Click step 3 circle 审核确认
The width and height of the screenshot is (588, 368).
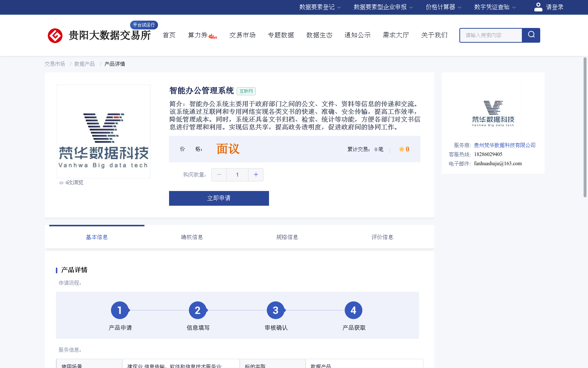[276, 310]
